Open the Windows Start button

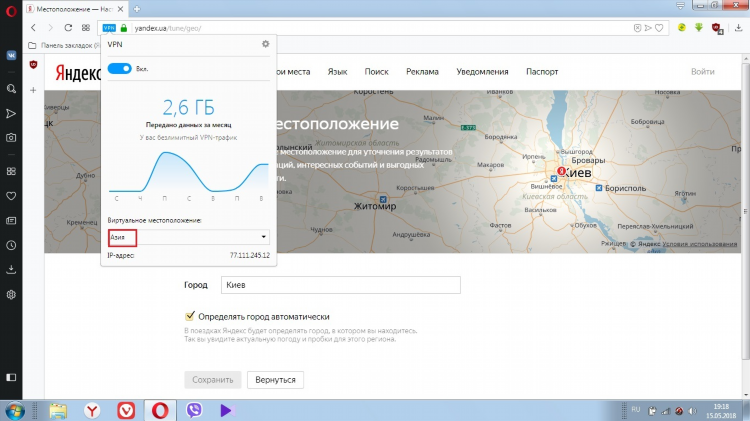(14, 411)
